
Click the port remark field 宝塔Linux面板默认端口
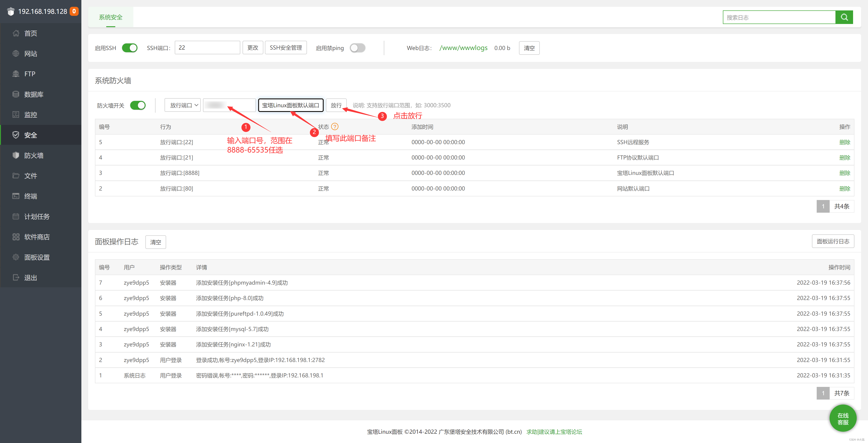291,105
